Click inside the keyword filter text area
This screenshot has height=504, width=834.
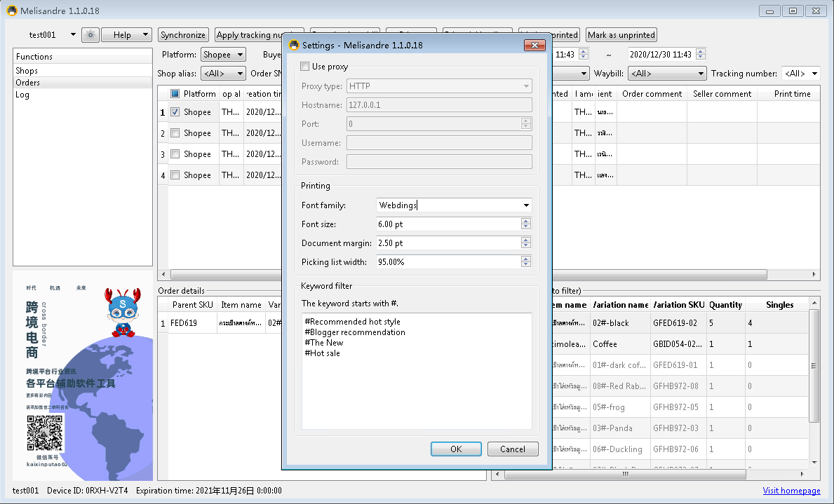point(417,371)
